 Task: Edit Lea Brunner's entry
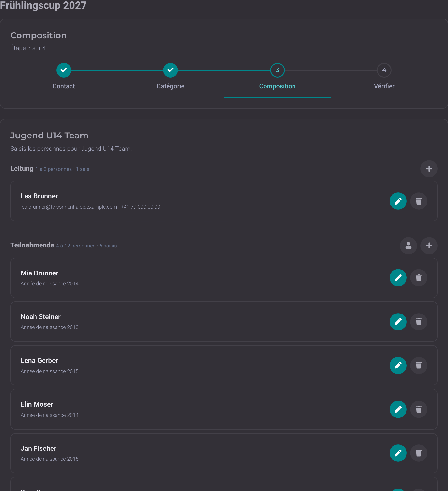(398, 201)
